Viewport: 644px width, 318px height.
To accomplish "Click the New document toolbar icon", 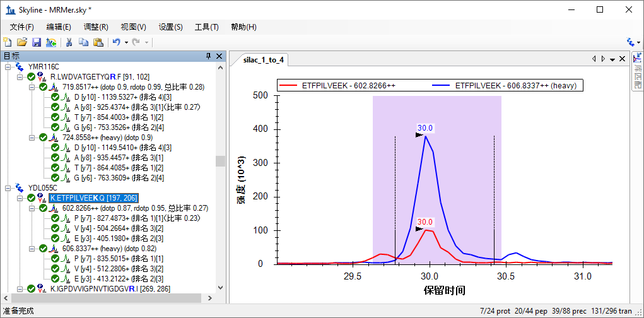I will tap(7, 42).
